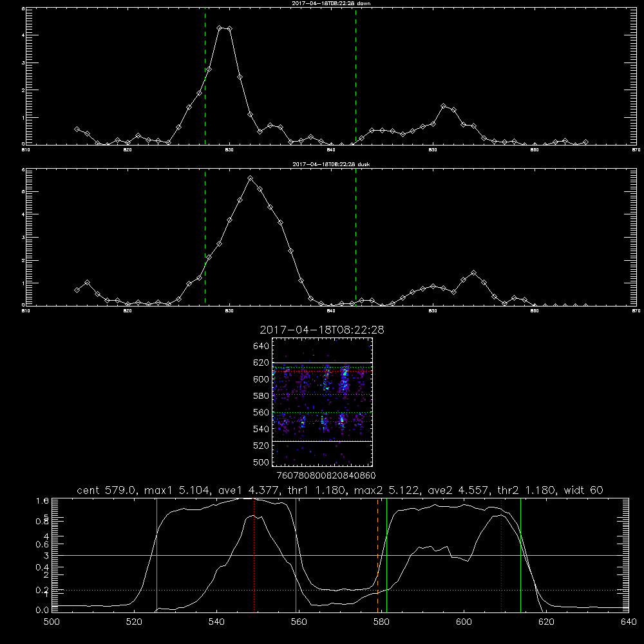Click the "620" y-axis label of heatmap
This screenshot has width=644, height=644.
(x=261, y=363)
